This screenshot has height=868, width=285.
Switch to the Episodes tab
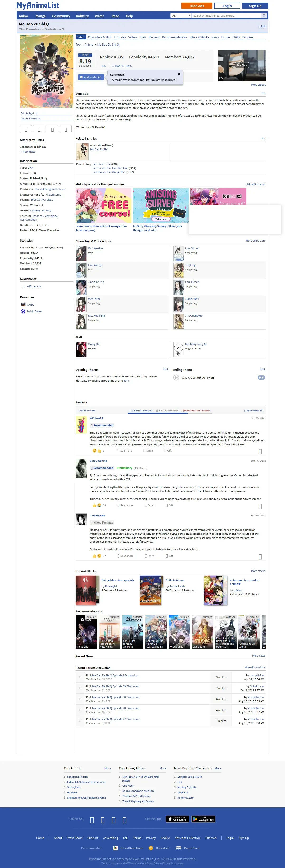coord(120,37)
